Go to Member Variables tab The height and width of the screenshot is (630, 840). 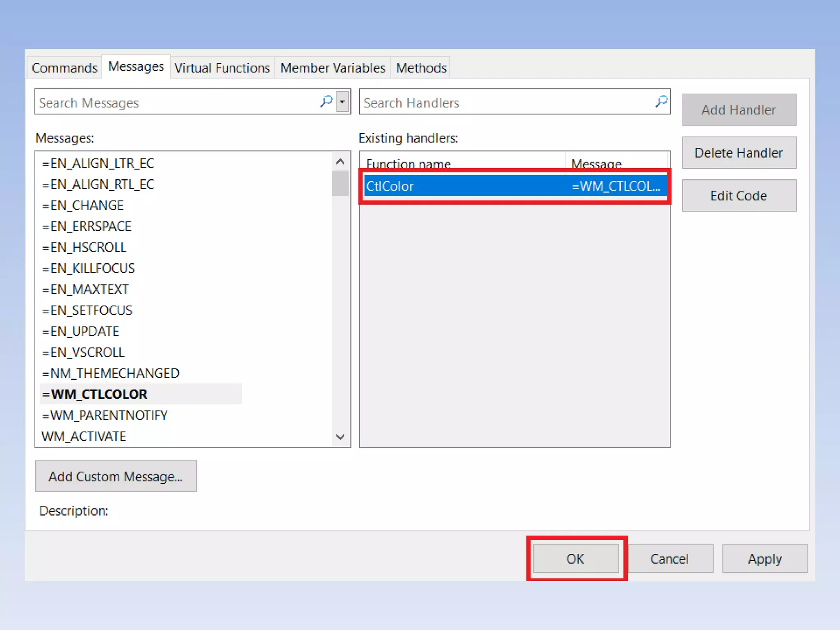coord(333,68)
